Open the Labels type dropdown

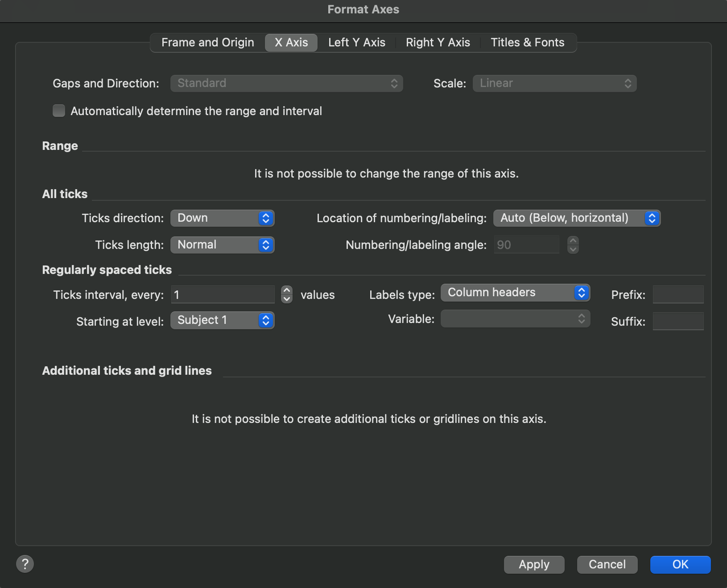point(515,293)
